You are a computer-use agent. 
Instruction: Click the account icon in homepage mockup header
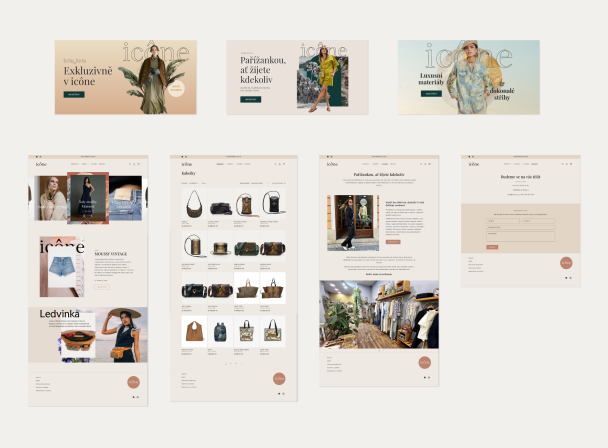tap(134, 164)
